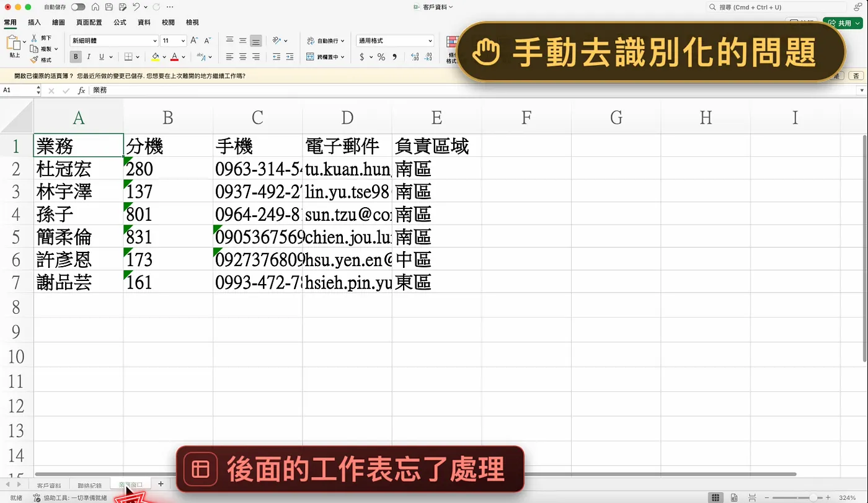Click the Page Layout view icon in status bar

tap(733, 497)
